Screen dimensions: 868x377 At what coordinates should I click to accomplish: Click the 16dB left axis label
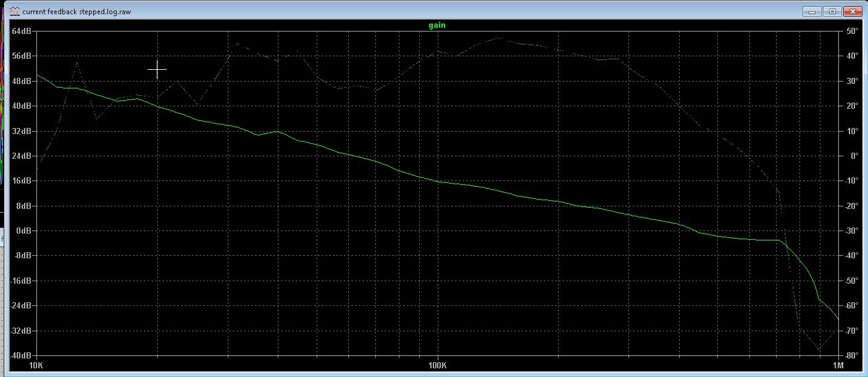pyautogui.click(x=22, y=181)
